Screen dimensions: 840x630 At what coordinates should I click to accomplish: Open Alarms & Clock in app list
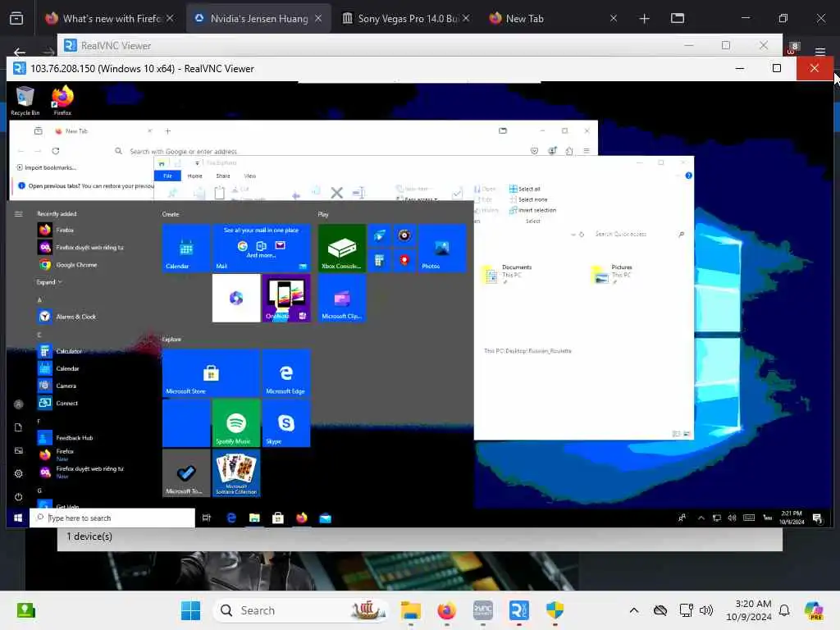pos(67,317)
